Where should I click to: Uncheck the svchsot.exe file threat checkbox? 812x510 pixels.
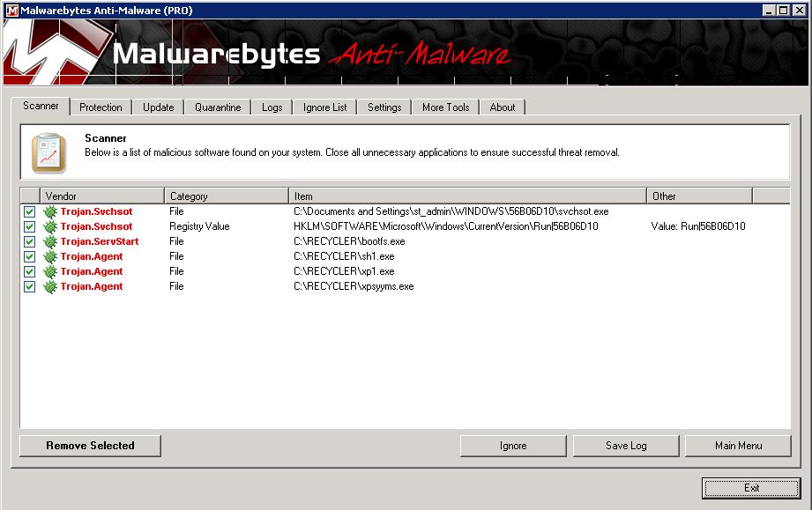[29, 211]
